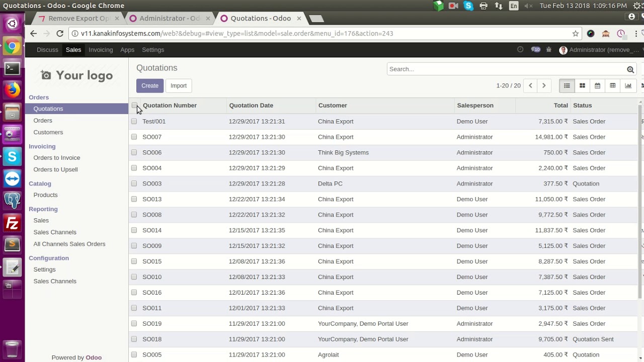The width and height of the screenshot is (644, 362).
Task: Open Terminal from the Ubuntu launcher
Action: (12, 68)
